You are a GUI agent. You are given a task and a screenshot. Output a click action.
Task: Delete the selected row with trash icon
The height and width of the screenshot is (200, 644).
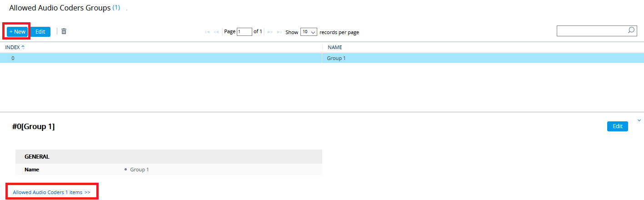click(64, 31)
